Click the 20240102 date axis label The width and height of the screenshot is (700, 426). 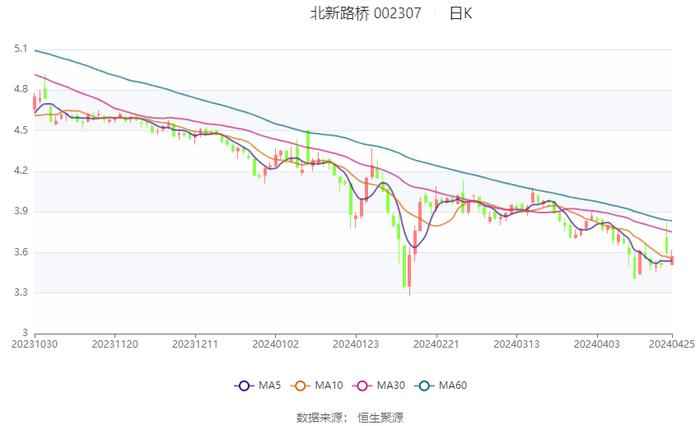point(276,341)
